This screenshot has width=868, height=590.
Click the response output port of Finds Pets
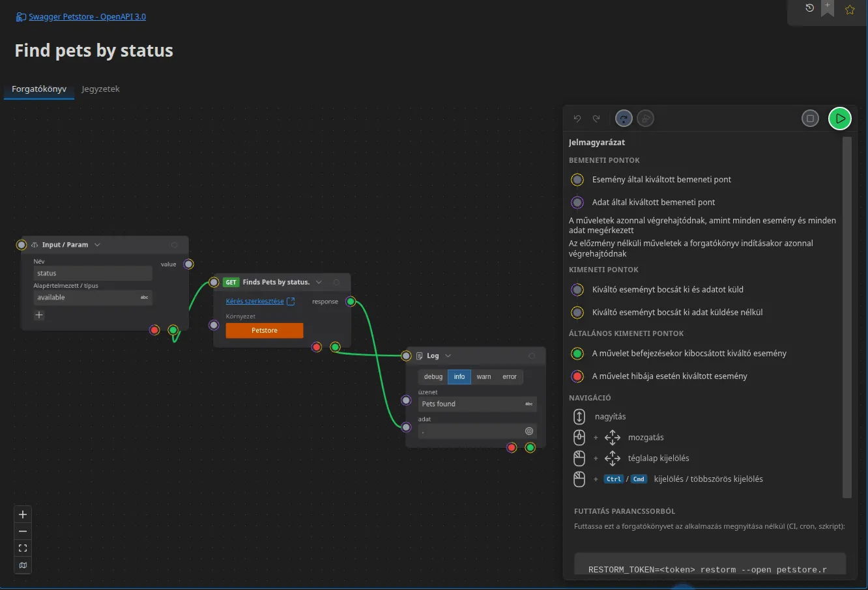tap(351, 301)
